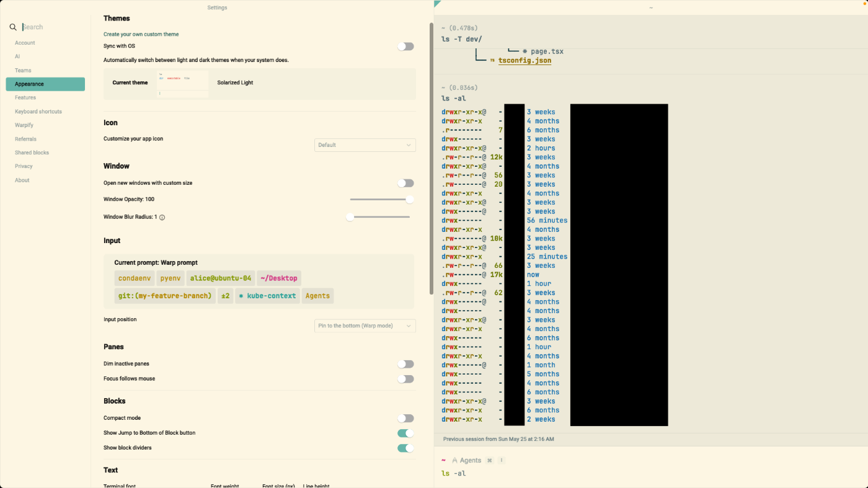Enable Open new windows with custom size
Screen dimensions: 868x488
[405, 184]
